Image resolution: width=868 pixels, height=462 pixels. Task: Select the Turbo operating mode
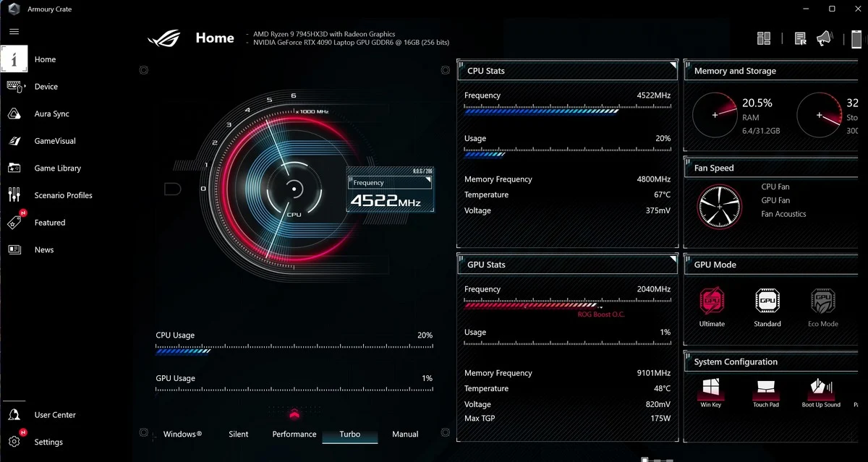tap(350, 434)
